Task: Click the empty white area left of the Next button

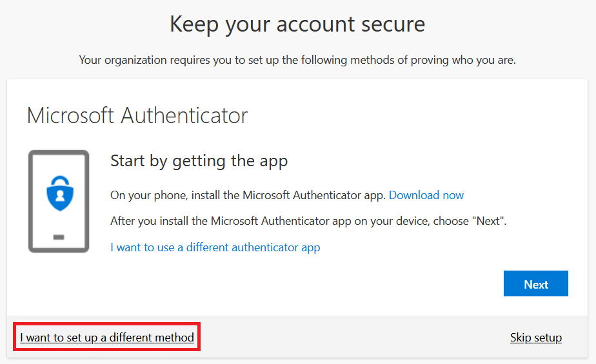Action: pos(323,284)
